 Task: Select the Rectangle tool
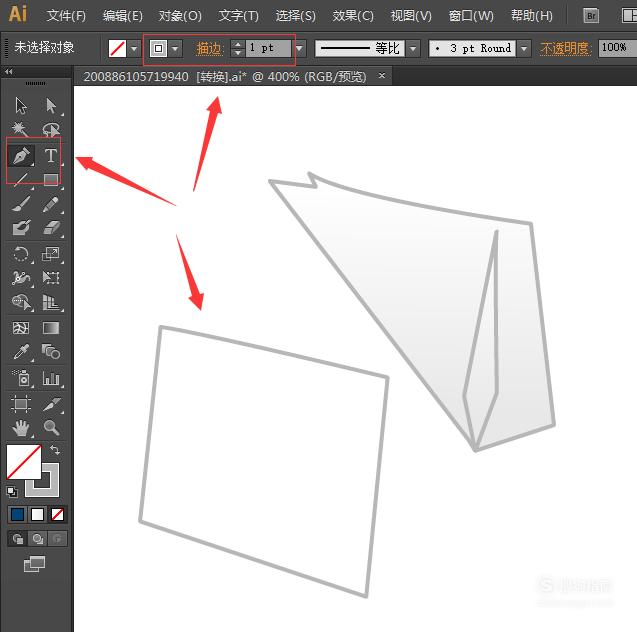(x=51, y=179)
